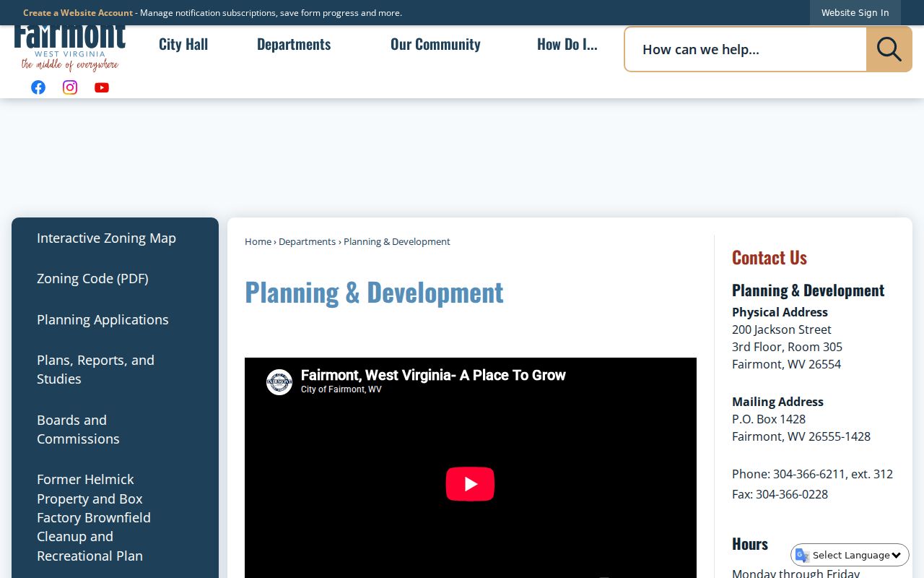This screenshot has height=578, width=924.
Task: Open the Fairmont Facebook page icon
Action: [x=38, y=87]
